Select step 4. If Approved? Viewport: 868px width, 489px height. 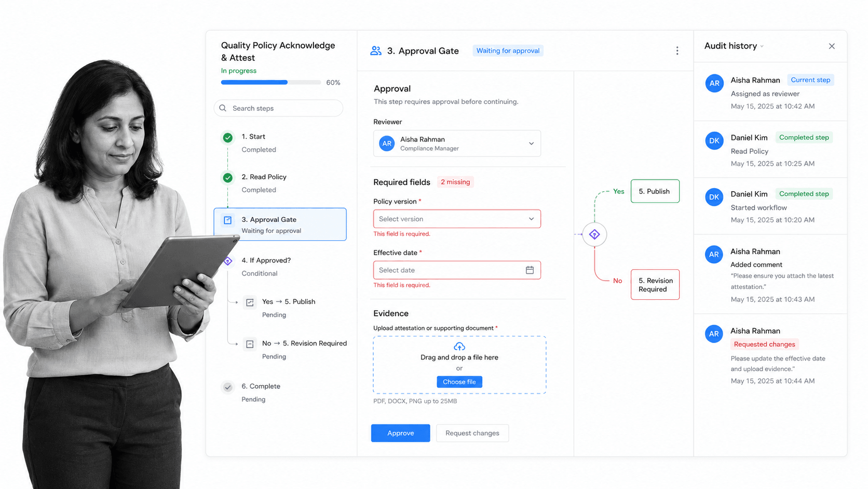(280, 267)
